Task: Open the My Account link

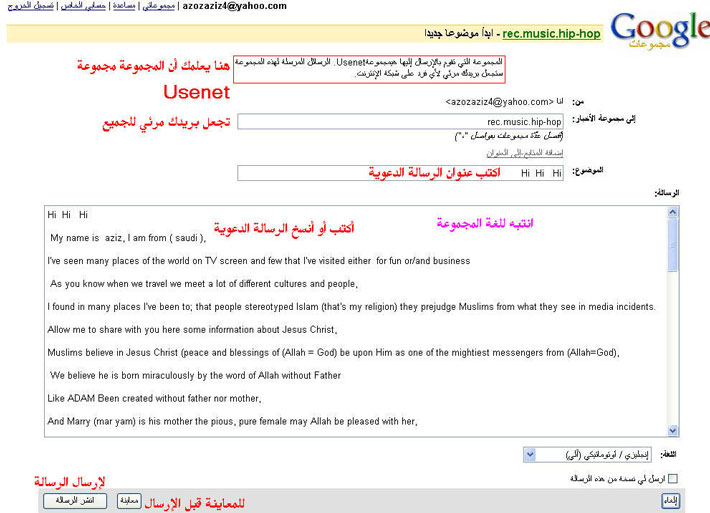Action: coord(83,6)
